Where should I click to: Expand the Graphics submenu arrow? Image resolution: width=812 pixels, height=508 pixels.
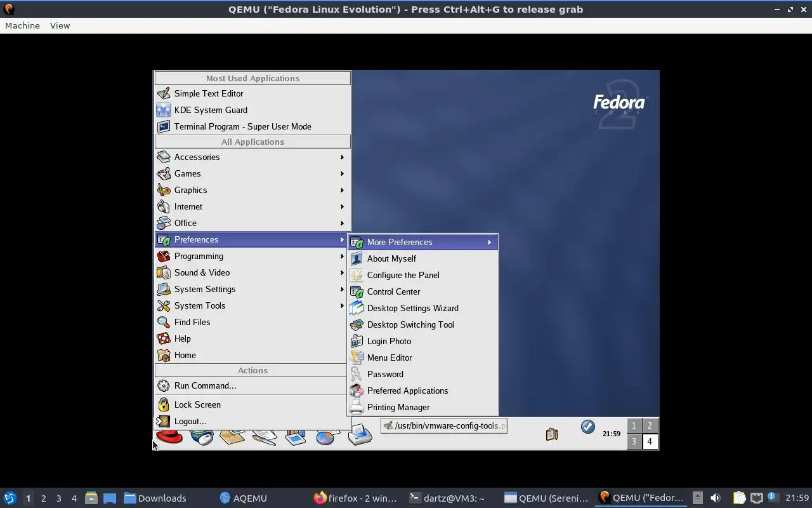pos(342,190)
